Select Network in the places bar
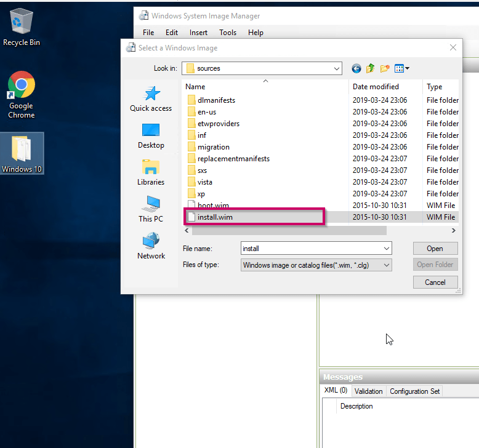Screen dimensions: 479x448 (x=151, y=246)
